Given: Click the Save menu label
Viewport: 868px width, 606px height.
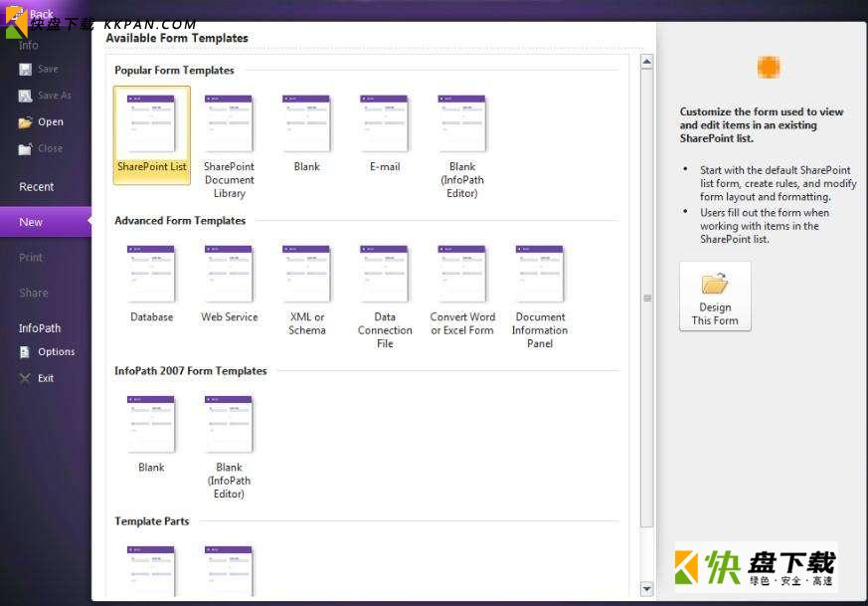Looking at the screenshot, I should [x=48, y=70].
